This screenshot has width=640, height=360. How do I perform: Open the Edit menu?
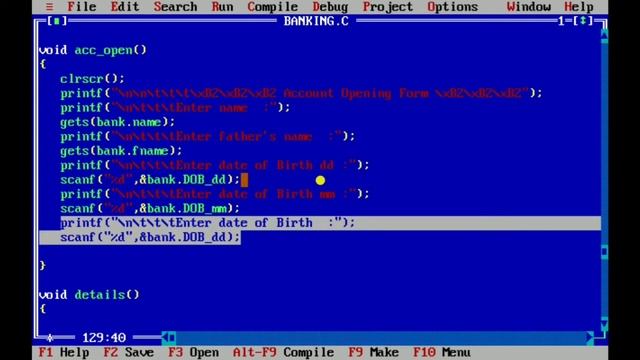(125, 7)
